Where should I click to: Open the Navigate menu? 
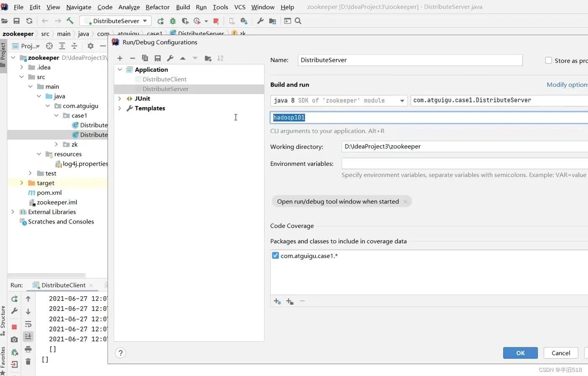[x=79, y=7]
